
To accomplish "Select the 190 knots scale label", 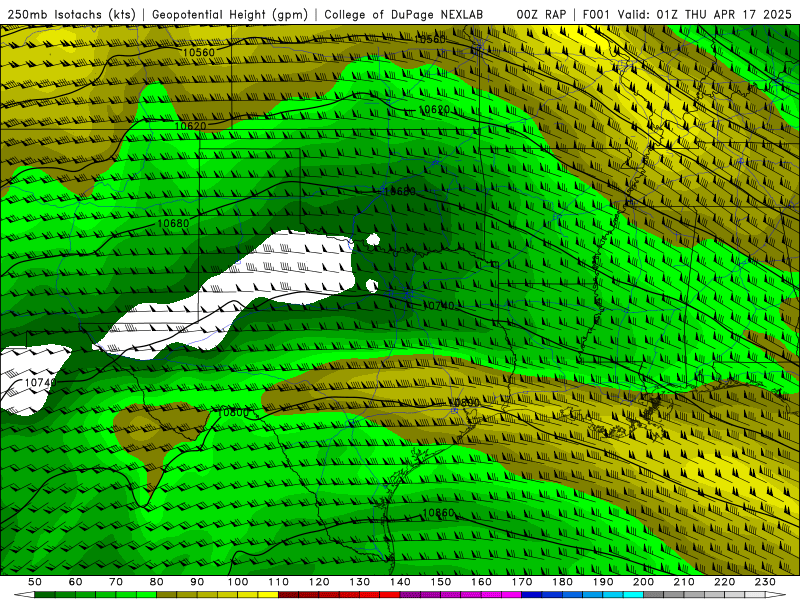I will [603, 582].
